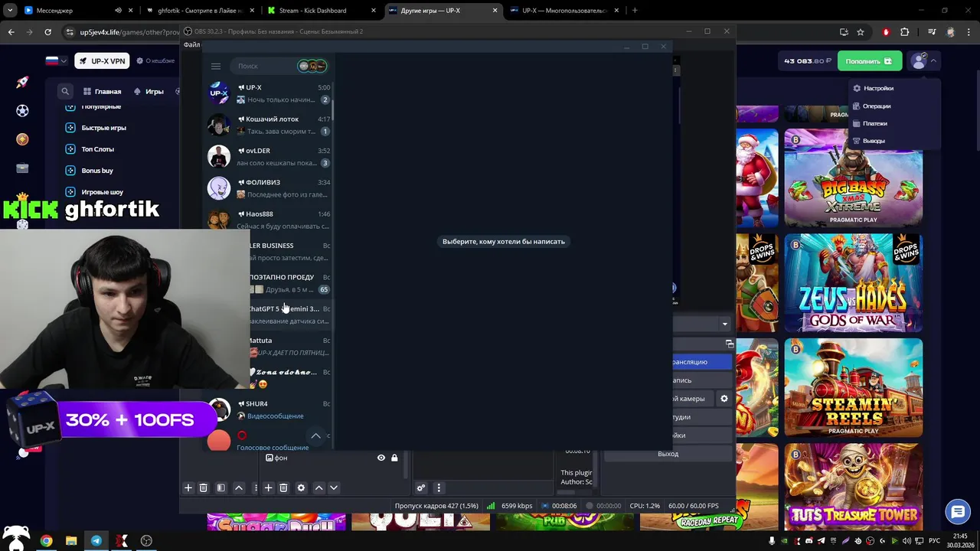Open OBS audio mixer three-dot menu
The height and width of the screenshot is (551, 980).
[x=439, y=487]
